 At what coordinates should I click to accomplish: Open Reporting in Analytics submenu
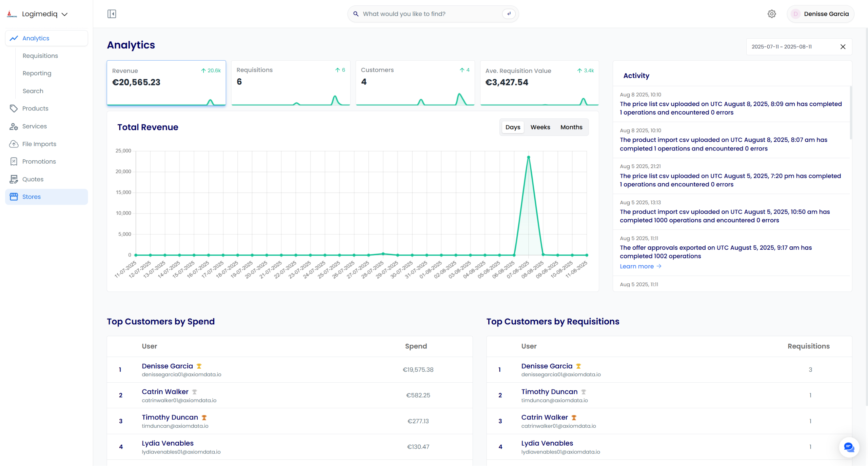[x=37, y=74]
